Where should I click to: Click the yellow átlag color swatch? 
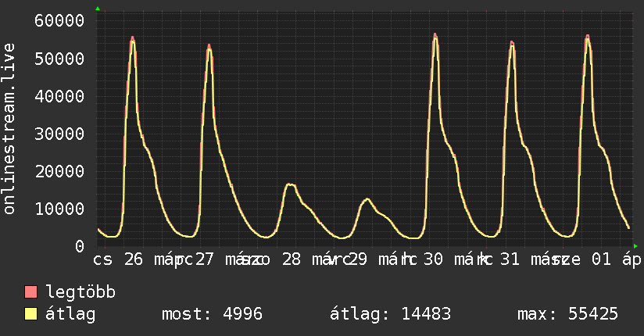[x=30, y=314]
